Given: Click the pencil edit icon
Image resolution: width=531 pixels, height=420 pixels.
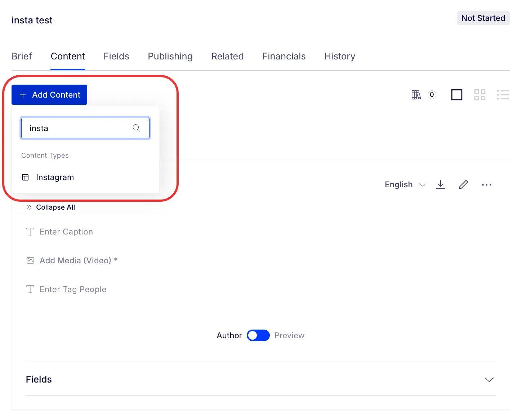Looking at the screenshot, I should (x=464, y=184).
